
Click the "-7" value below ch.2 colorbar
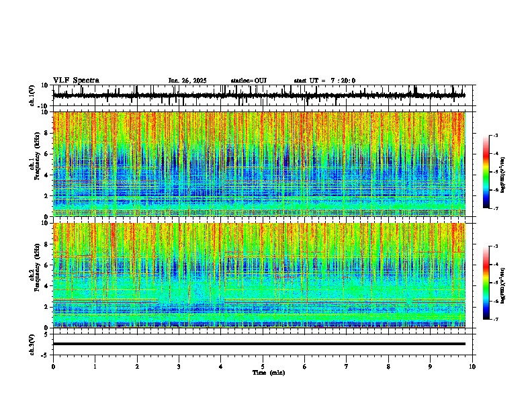coord(496,320)
